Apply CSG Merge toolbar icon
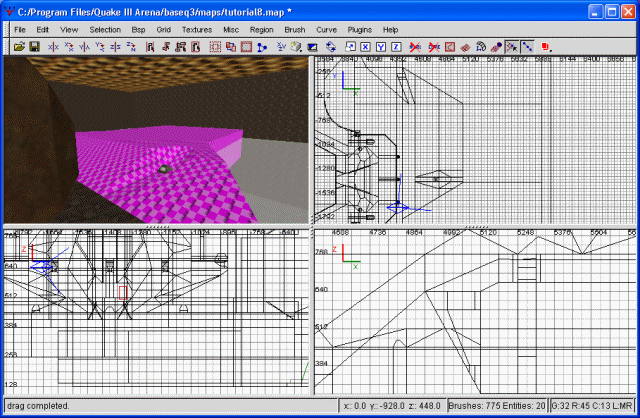The width and height of the screenshot is (640, 418). (231, 47)
